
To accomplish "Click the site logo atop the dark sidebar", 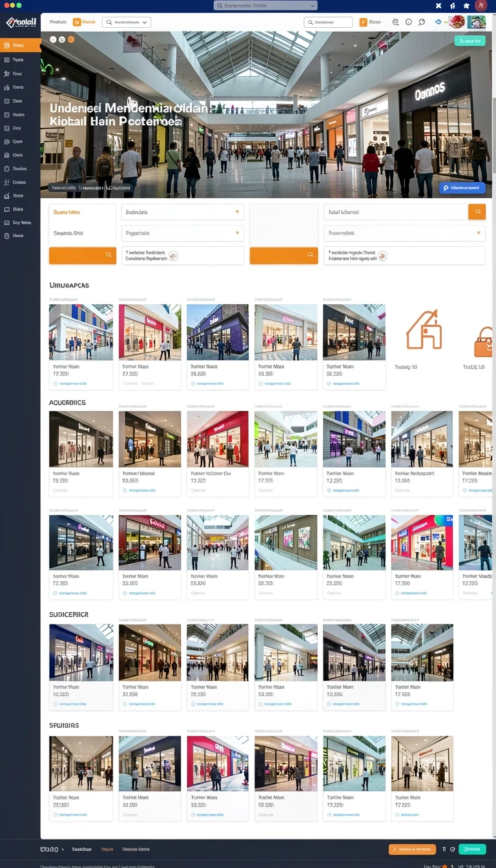I will click(20, 23).
